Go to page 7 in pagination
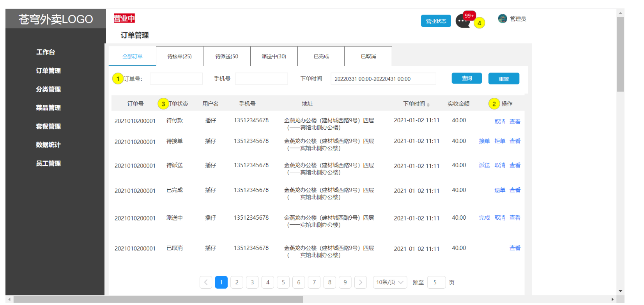This screenshot has height=305, width=644. coord(314,282)
